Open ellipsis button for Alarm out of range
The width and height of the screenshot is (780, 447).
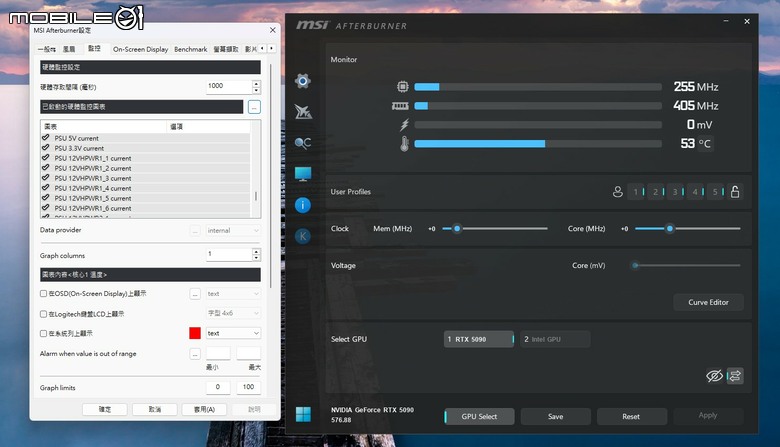[195, 354]
